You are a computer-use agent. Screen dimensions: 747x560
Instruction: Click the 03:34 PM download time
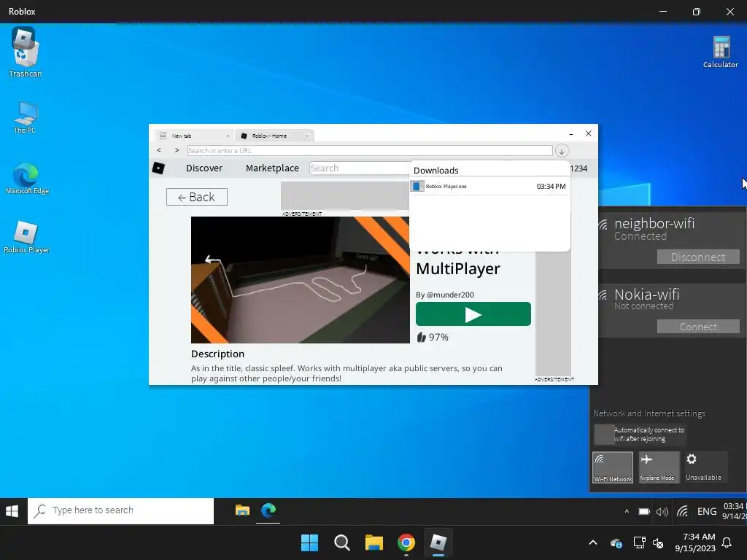click(551, 186)
